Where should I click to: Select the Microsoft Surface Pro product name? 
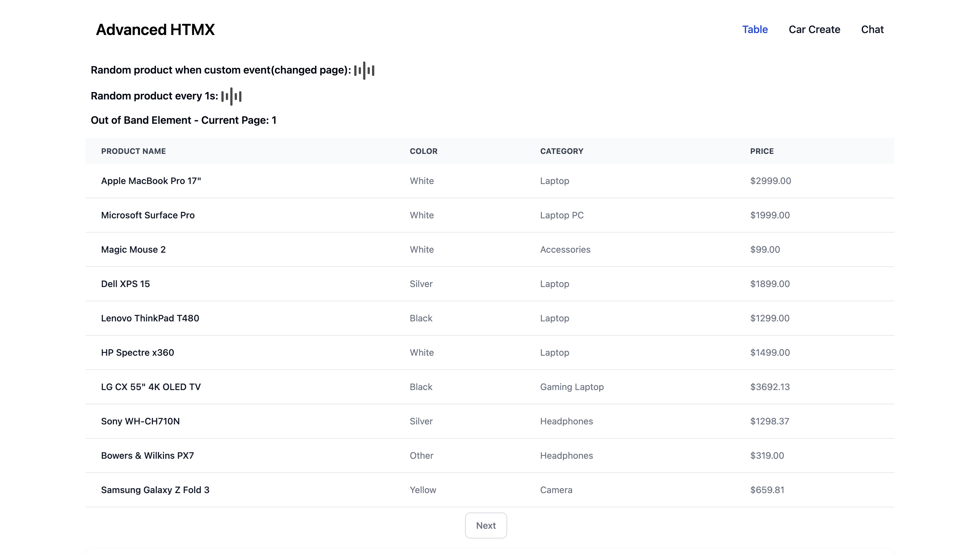[x=148, y=215]
